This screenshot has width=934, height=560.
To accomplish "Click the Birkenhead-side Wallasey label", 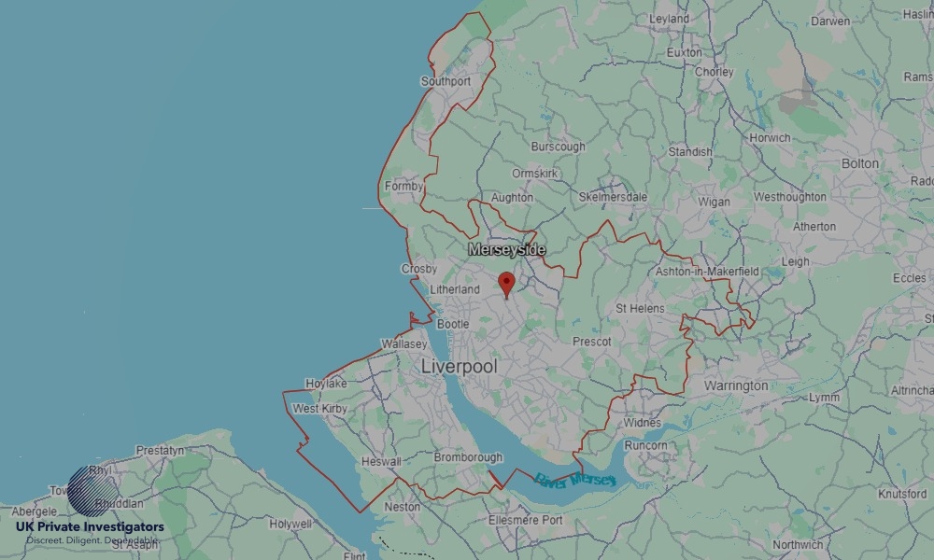I will point(403,344).
